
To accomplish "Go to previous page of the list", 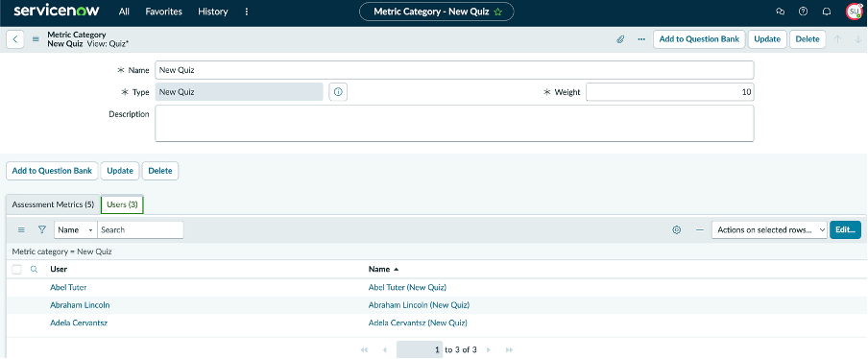I will pos(385,350).
